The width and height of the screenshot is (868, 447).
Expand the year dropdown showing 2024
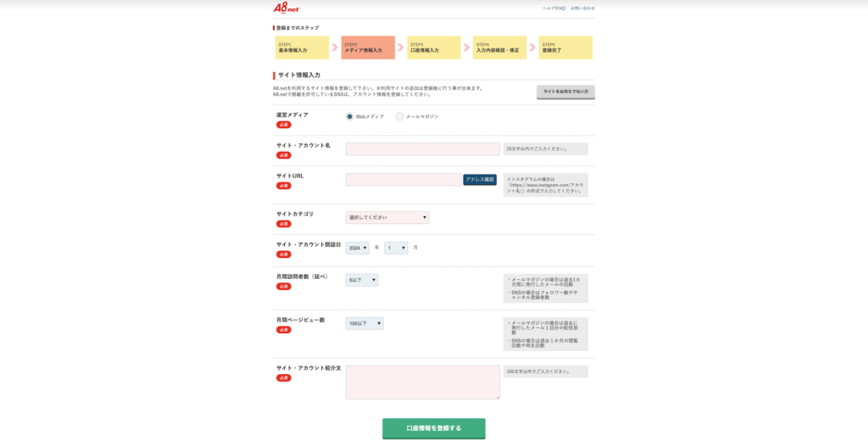(x=357, y=248)
